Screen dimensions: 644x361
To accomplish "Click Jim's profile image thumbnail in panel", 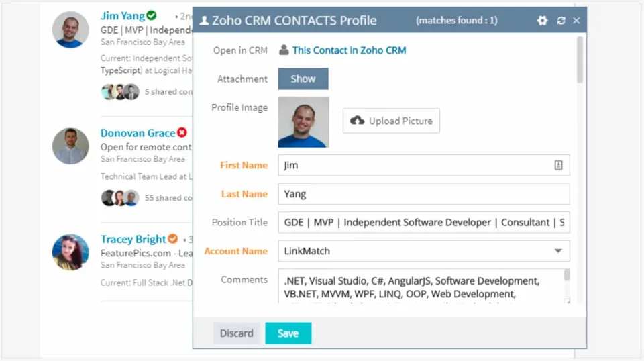I will 303,122.
